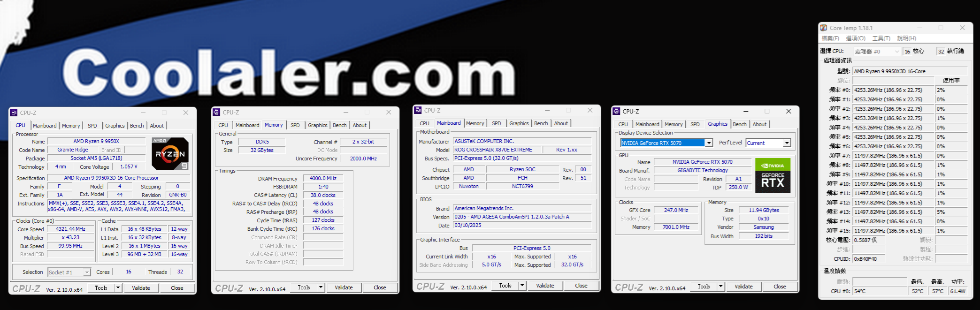Click the Level 3 cache 96 MB + 32 MB value

coord(144,254)
